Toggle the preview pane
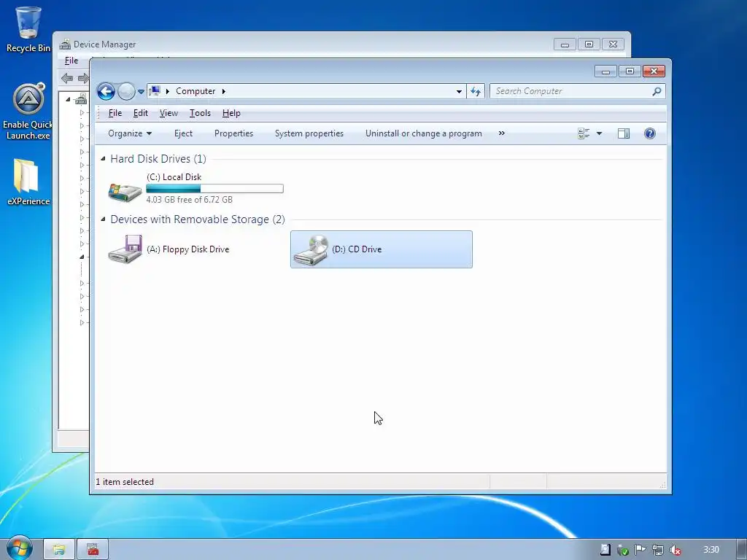The height and width of the screenshot is (560, 747). [x=624, y=134]
